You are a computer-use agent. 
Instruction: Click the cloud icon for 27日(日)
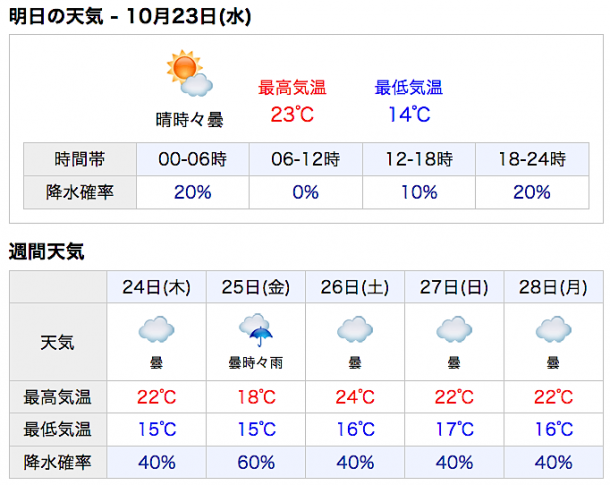[454, 329]
